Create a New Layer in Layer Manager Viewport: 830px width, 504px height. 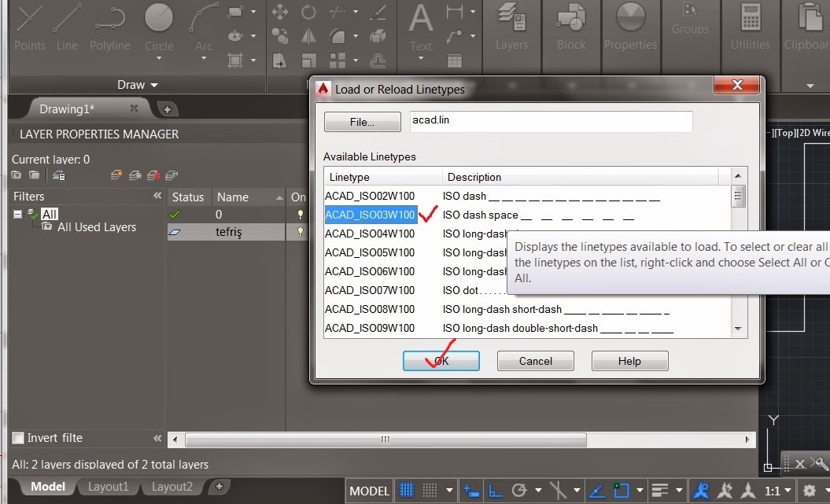click(116, 175)
